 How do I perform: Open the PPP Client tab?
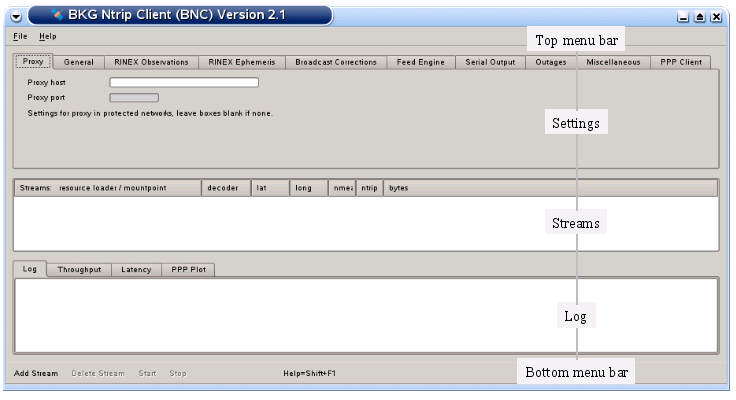pyautogui.click(x=682, y=62)
